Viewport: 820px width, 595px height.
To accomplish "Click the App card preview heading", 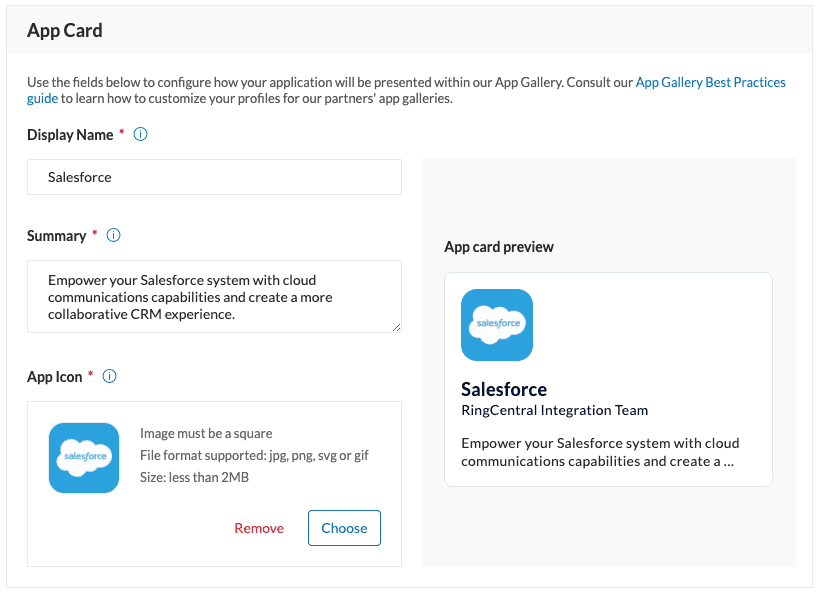I will [499, 247].
